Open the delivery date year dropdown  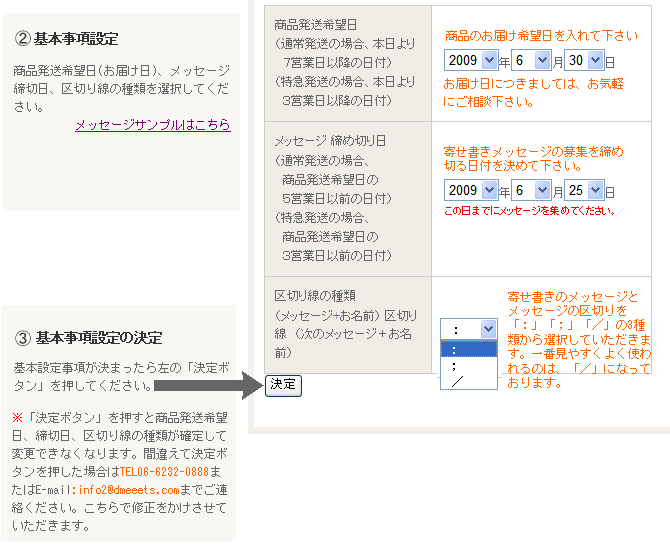(471, 60)
